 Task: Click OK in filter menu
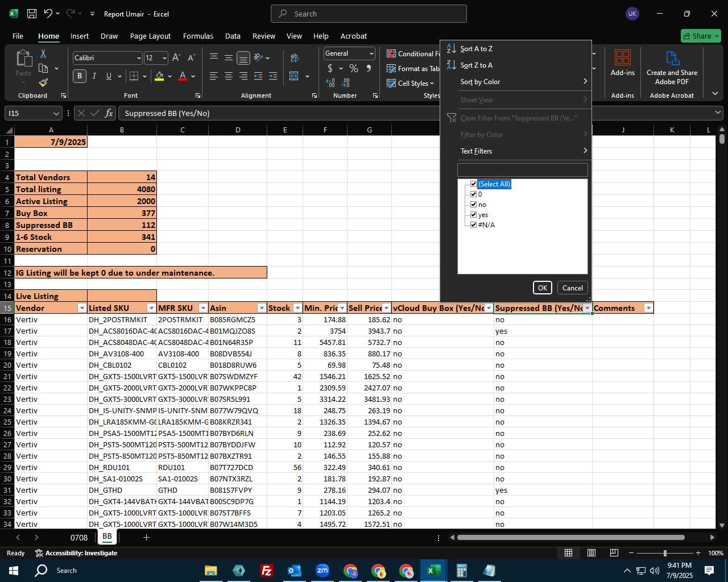click(x=543, y=288)
